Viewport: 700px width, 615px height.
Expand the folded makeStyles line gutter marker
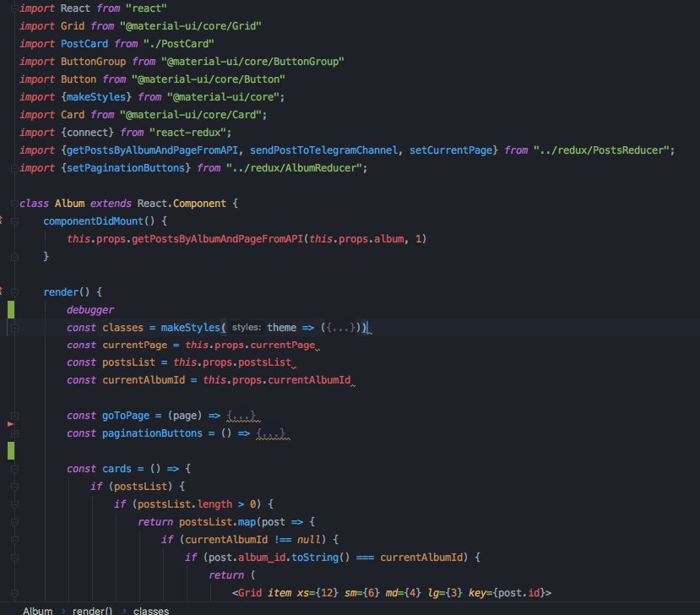(x=14, y=328)
